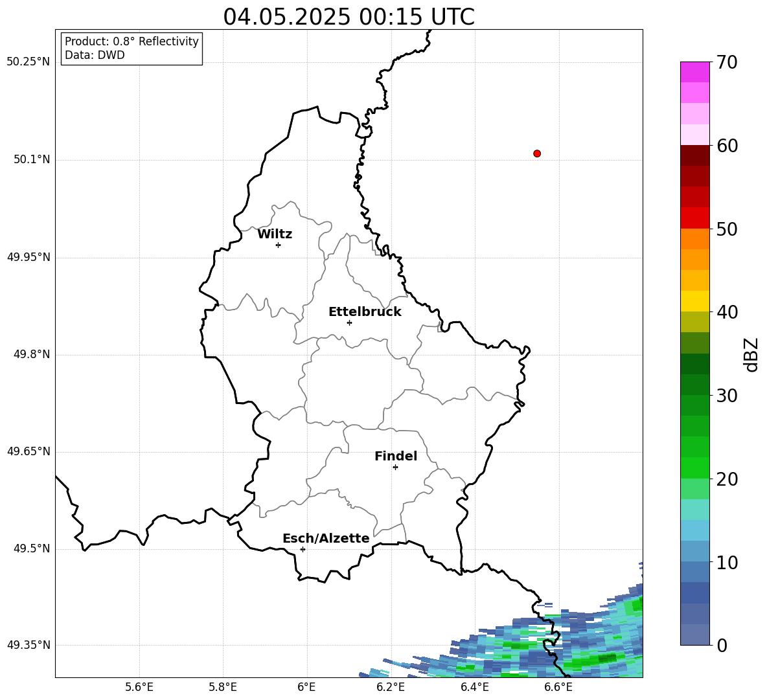Click the magenta swatch atop the colorbar
The height and width of the screenshot is (700, 767).
pos(694,72)
